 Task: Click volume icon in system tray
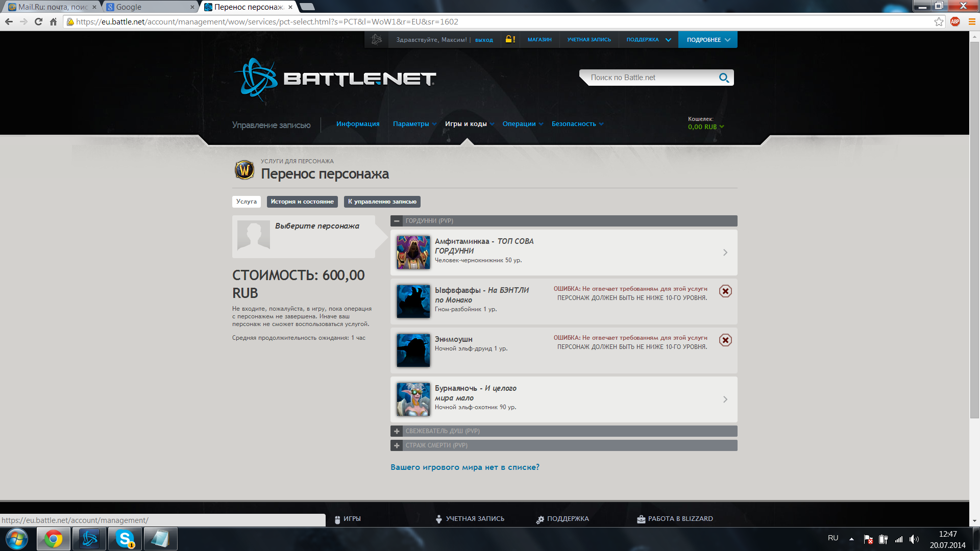pos(914,539)
